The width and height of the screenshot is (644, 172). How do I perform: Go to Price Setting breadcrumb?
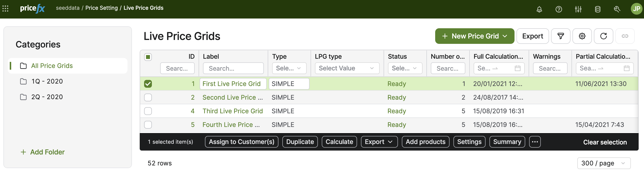click(x=101, y=8)
